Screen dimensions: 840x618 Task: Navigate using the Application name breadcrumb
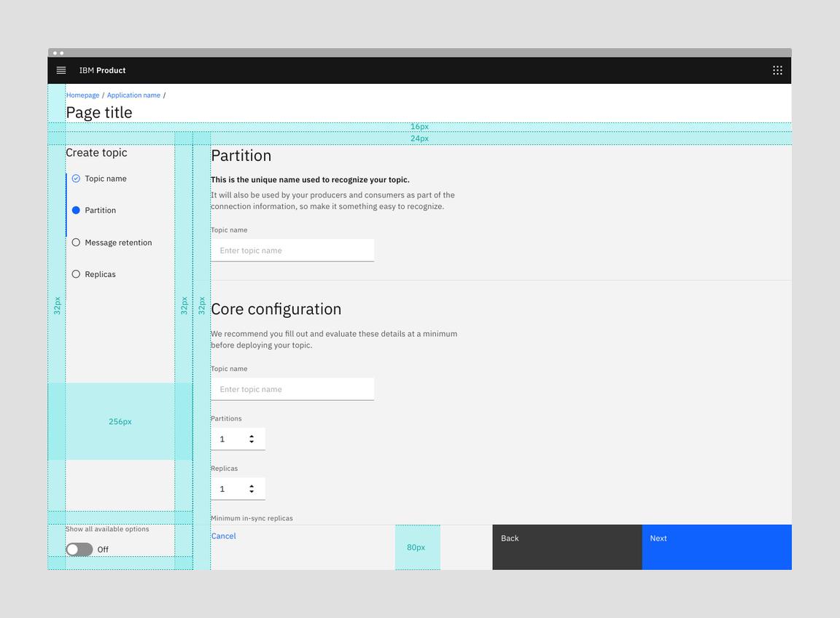coord(133,95)
